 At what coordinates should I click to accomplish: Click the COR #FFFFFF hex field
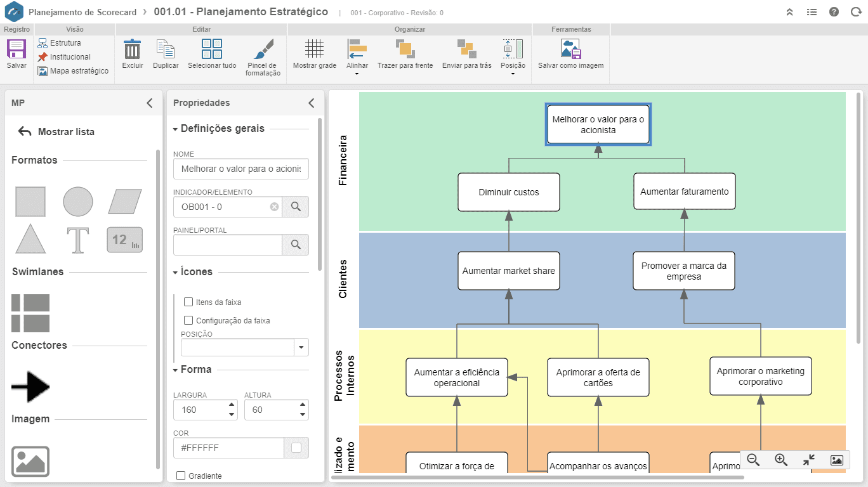point(228,448)
